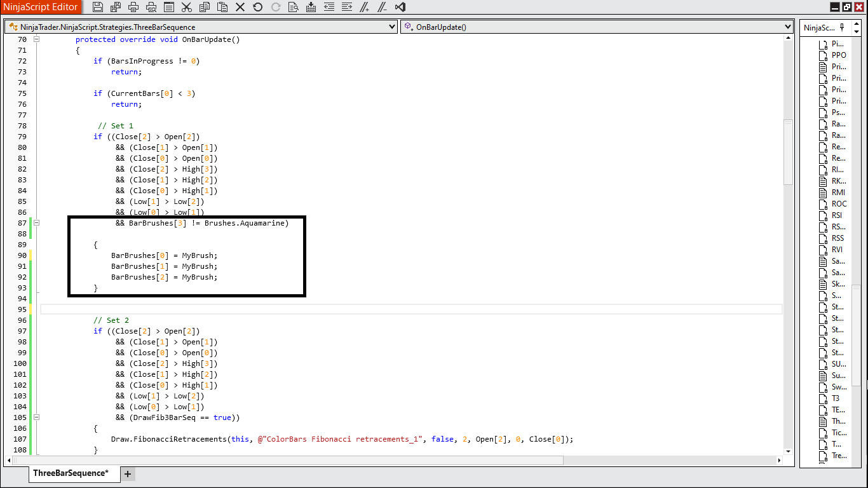
Task: Collapse the OnBarUpdate method at line 70
Action: click(37, 39)
